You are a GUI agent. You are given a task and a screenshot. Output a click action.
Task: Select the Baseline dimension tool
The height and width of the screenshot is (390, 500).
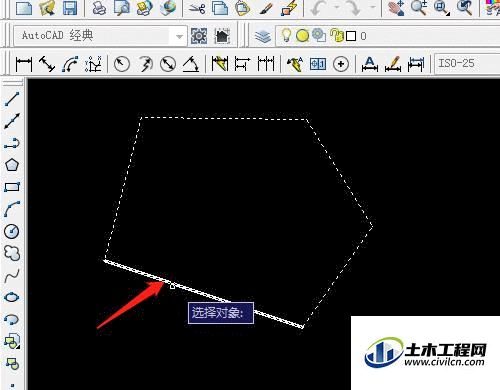[x=242, y=64]
